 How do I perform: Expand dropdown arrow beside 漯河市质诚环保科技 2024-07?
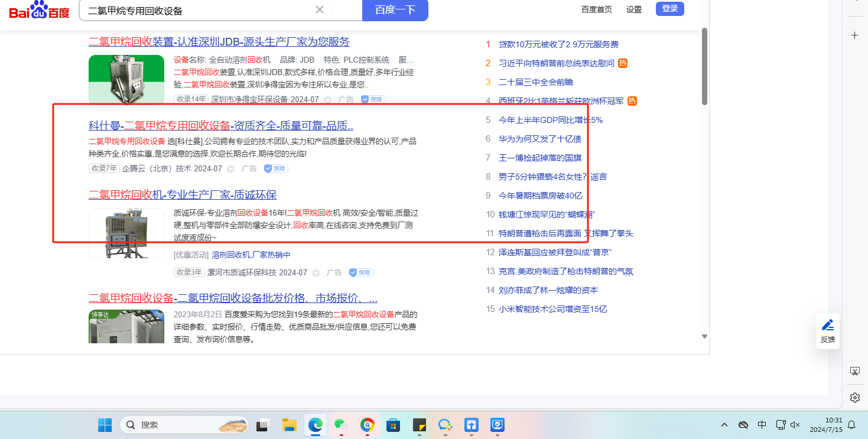[316, 273]
